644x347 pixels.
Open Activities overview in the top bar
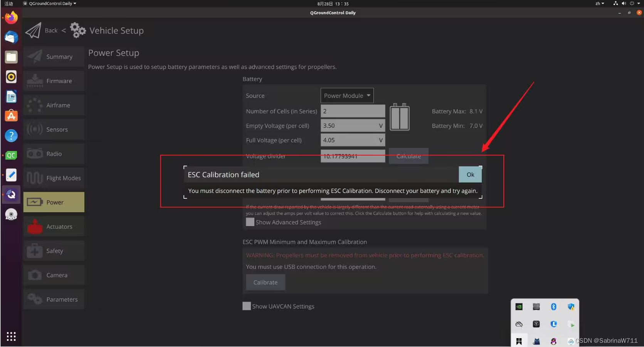click(8, 3)
